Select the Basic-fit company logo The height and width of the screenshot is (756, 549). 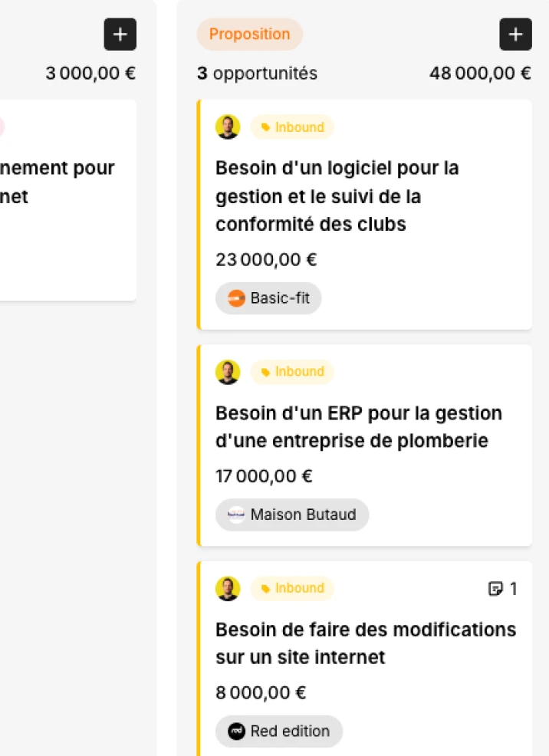coord(235,298)
